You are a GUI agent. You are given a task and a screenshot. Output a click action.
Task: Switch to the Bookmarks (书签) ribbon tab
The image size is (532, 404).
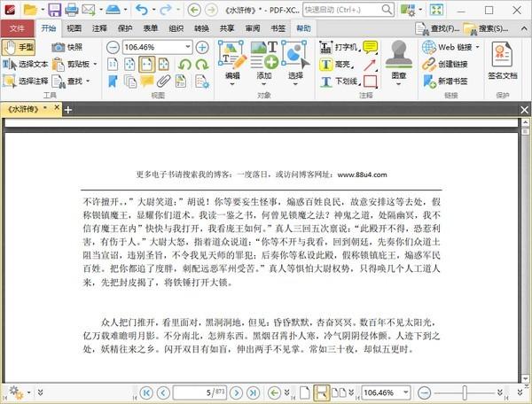(x=278, y=27)
